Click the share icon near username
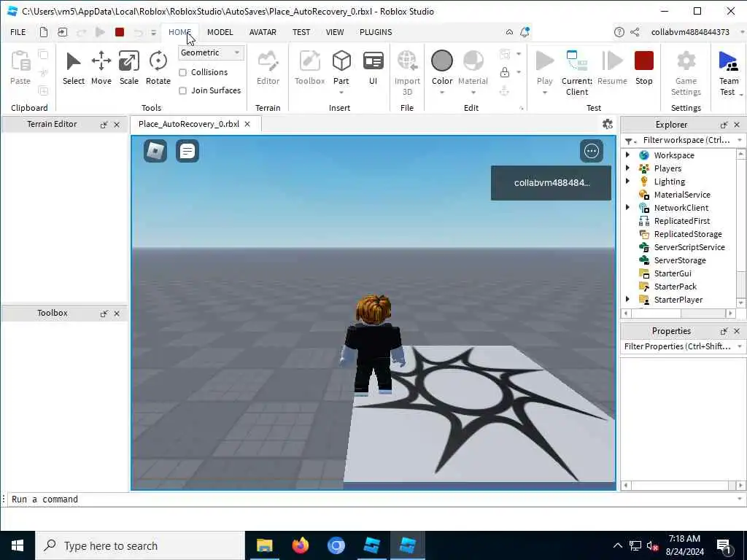747x560 pixels. [x=635, y=32]
